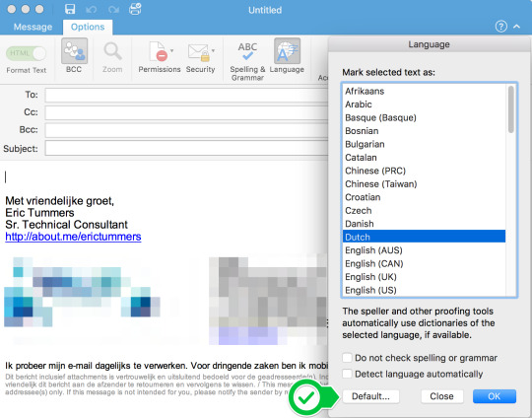Choose Croatian language

click(x=424, y=197)
